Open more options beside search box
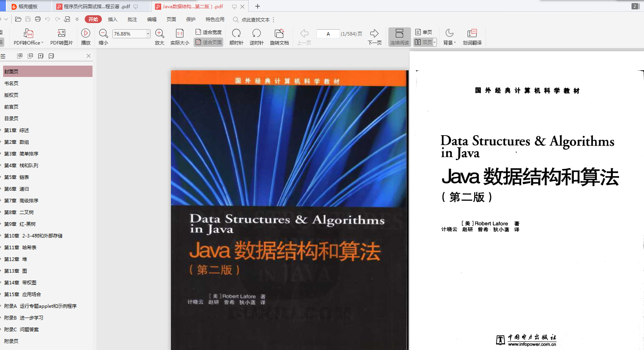The image size is (644, 350). click(x=273, y=20)
